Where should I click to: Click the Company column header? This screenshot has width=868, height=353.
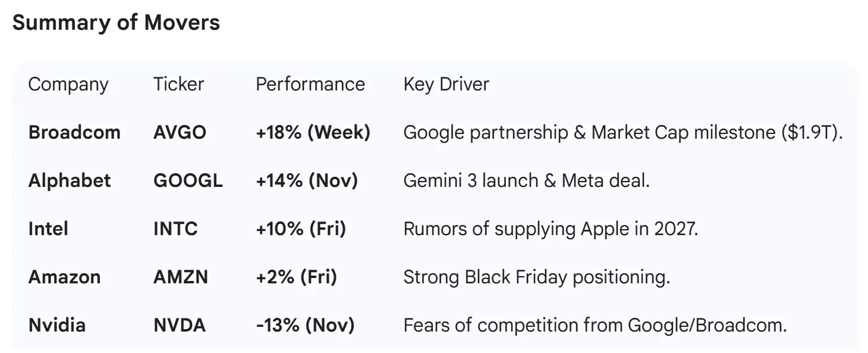68,85
